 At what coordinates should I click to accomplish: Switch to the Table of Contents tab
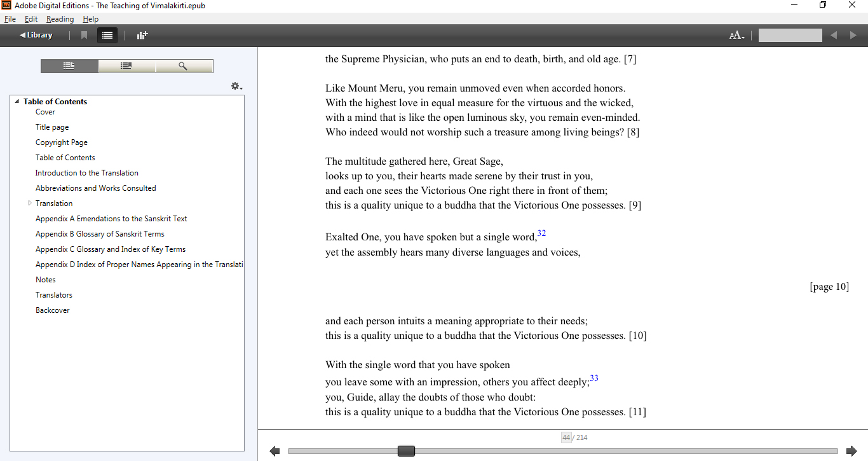(69, 66)
